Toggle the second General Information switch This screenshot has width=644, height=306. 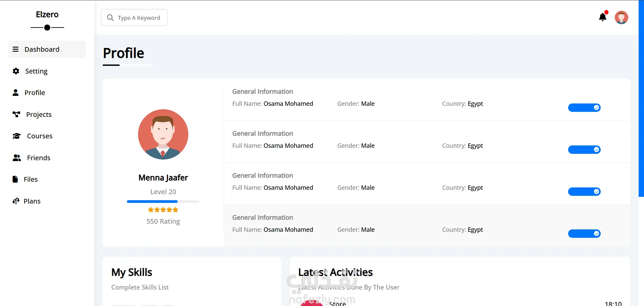pyautogui.click(x=584, y=149)
